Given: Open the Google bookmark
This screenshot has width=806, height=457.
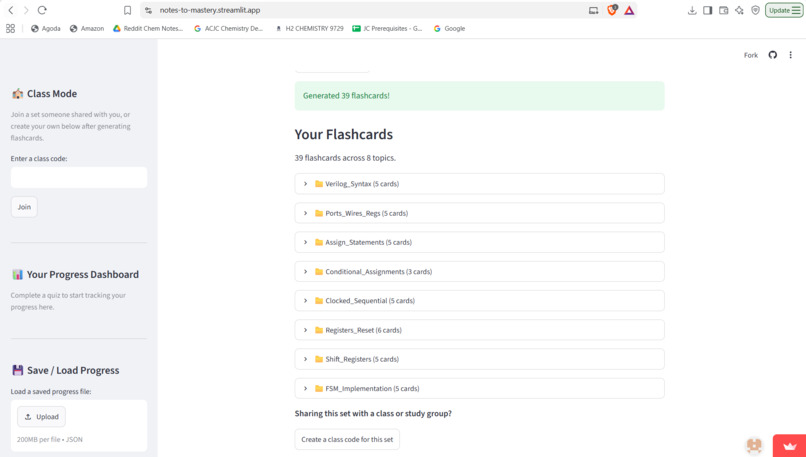Looking at the screenshot, I should (x=449, y=29).
